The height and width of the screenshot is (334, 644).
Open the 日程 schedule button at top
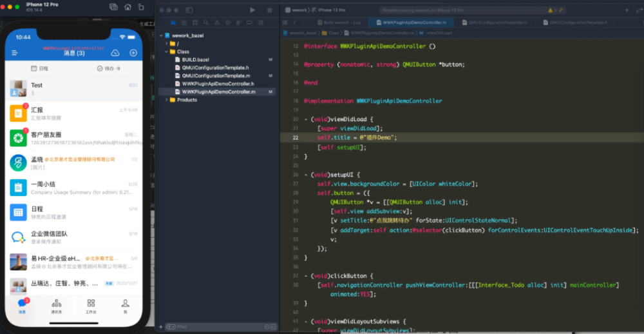tap(39, 68)
